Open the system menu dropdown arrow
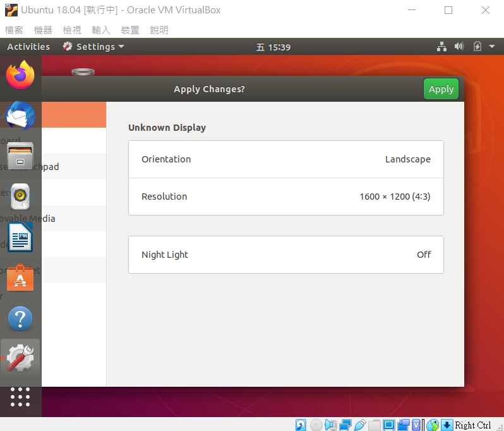Screen dimensions: 504x431 [x=492, y=47]
